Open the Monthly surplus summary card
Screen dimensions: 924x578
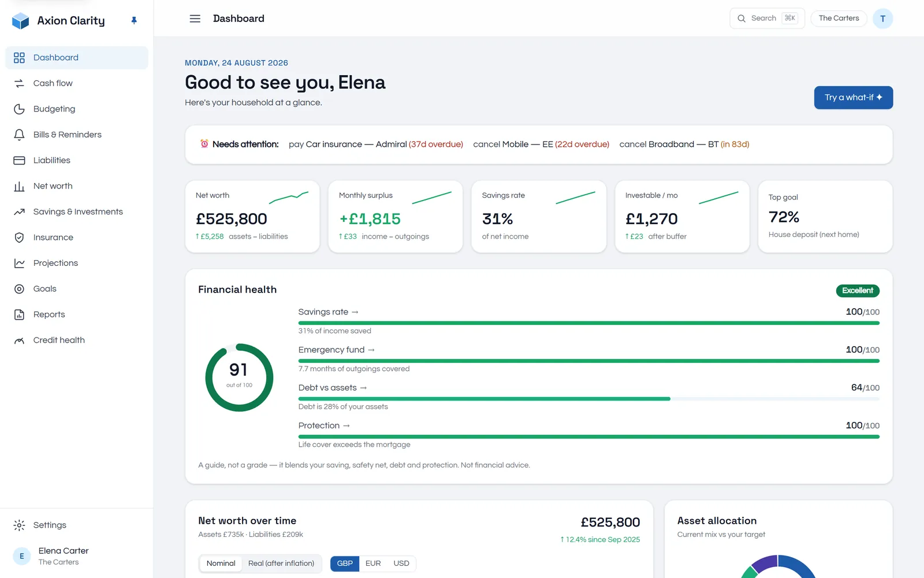pyautogui.click(x=396, y=217)
